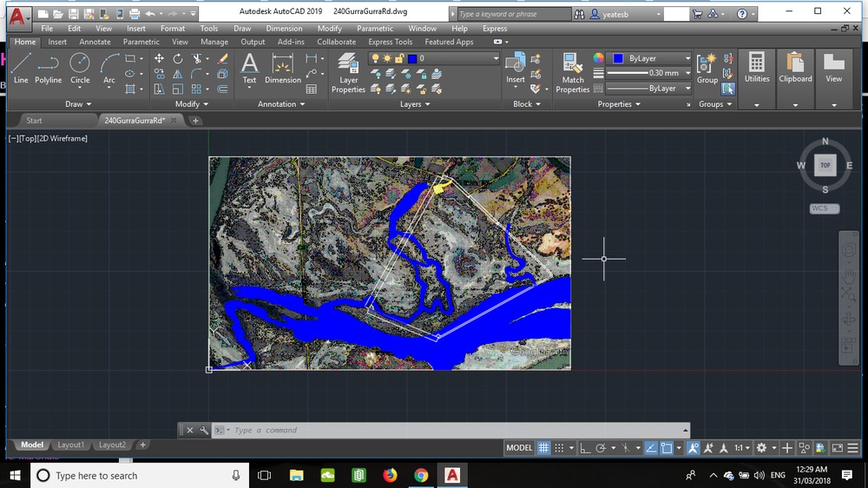The height and width of the screenshot is (488, 868).
Task: Activate the Arc tool
Action: pos(109,69)
